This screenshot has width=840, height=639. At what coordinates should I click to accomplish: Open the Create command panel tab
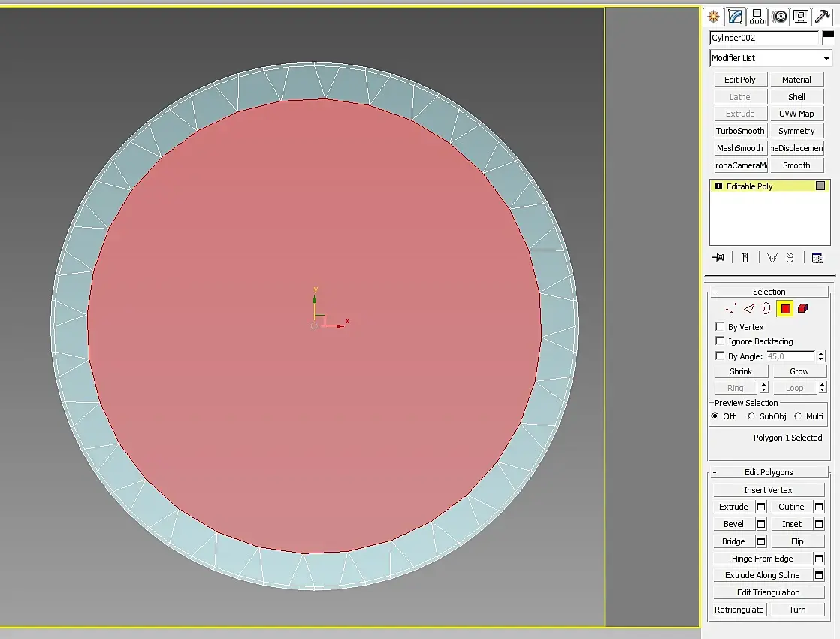click(713, 17)
